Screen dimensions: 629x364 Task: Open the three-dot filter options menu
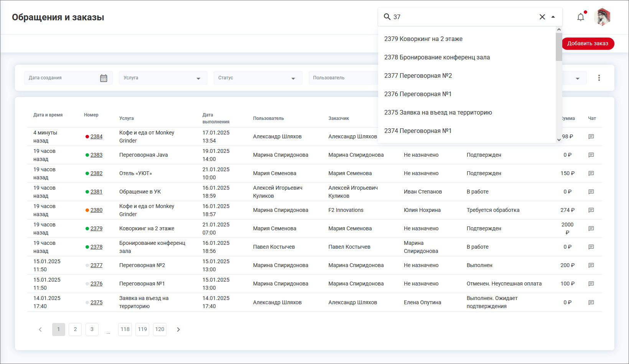(599, 78)
